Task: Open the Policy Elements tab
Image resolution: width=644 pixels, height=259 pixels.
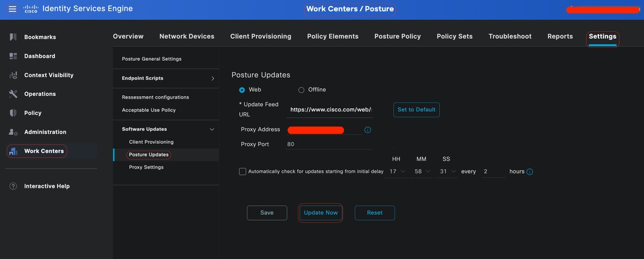Action: click(333, 36)
